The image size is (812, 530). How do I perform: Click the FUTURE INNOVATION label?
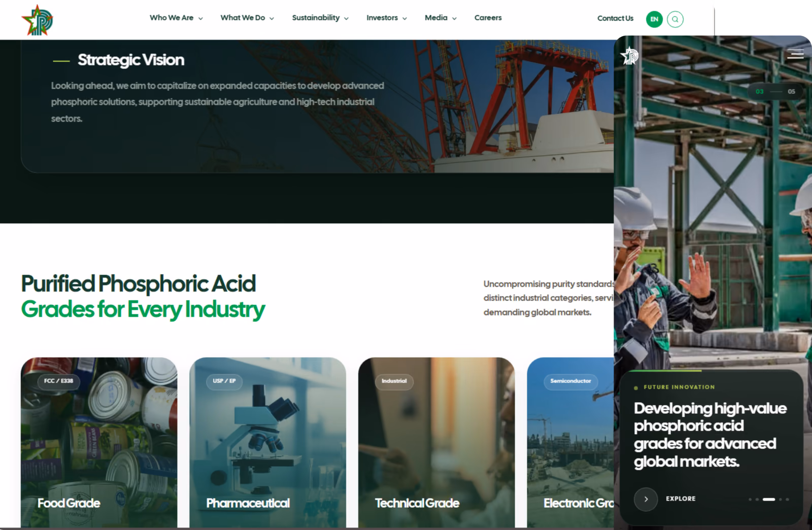point(679,387)
